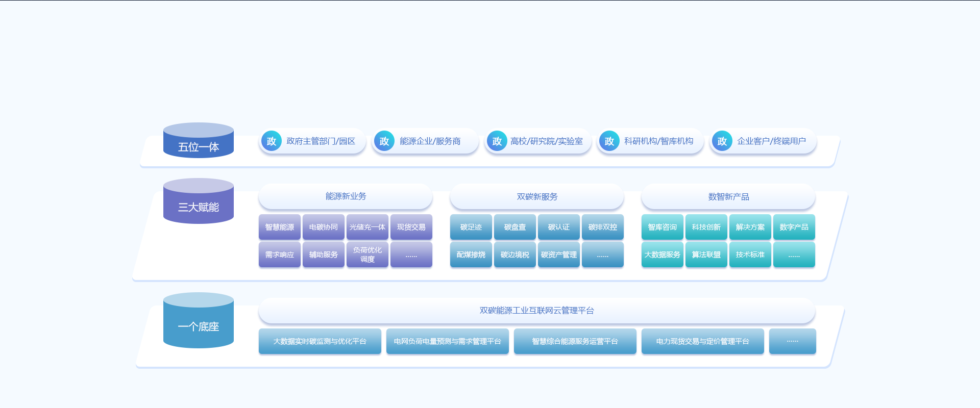Click the 辅助服务 tile
The image size is (980, 408).
324,254
